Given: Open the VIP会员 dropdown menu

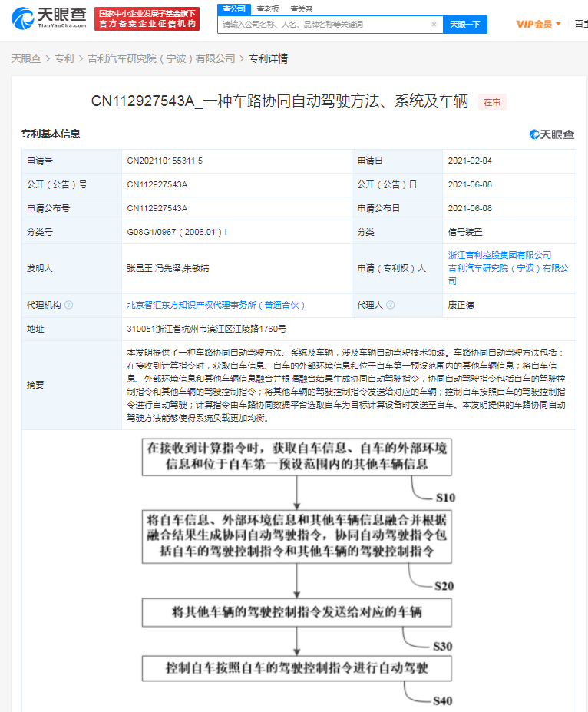Looking at the screenshot, I should 538,24.
